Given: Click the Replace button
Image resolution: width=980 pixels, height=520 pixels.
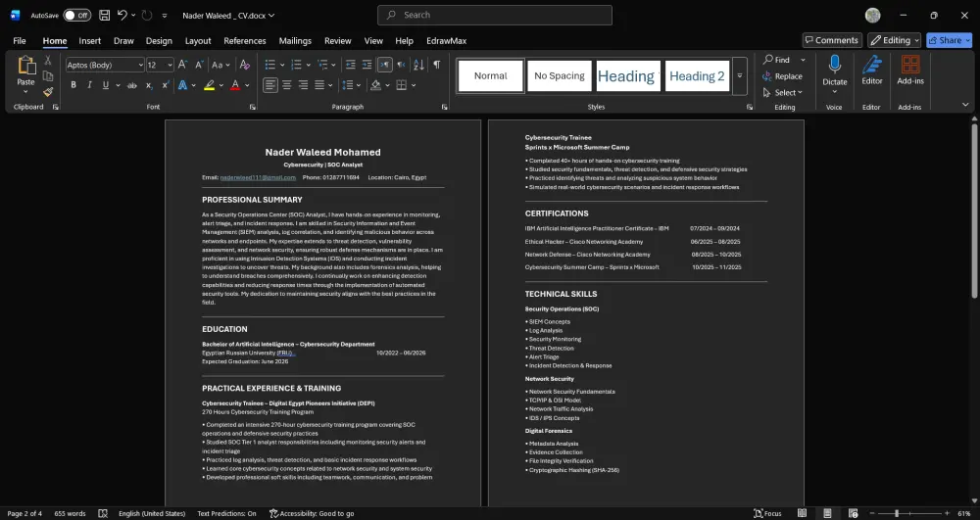Looking at the screenshot, I should pyautogui.click(x=782, y=76).
